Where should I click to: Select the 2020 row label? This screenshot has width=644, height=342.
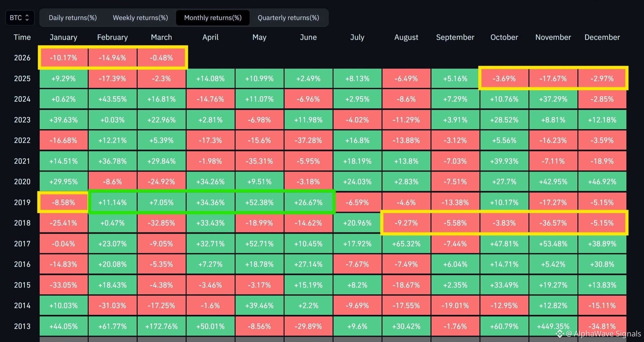tap(22, 182)
